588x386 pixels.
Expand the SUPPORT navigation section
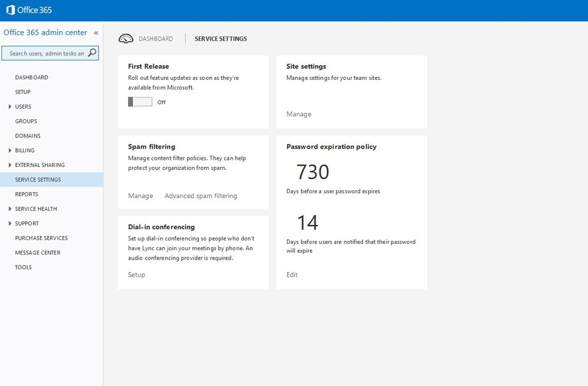[x=10, y=224]
